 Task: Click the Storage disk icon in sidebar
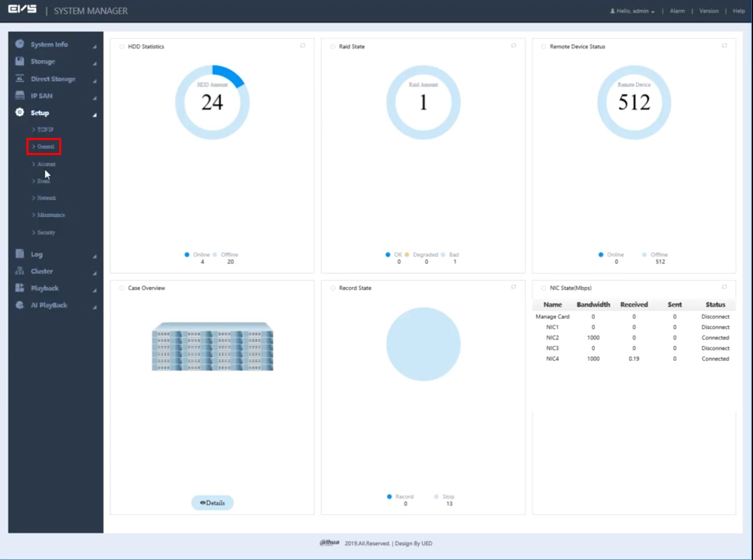(20, 61)
